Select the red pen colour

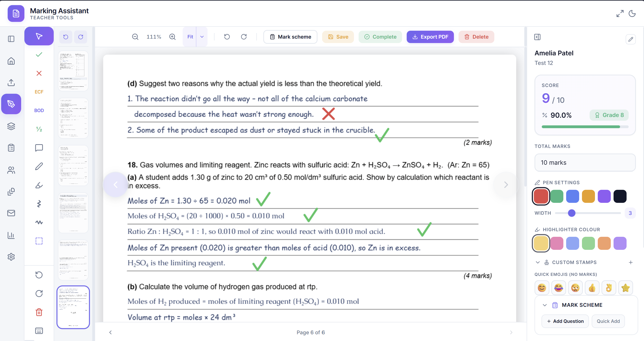click(x=541, y=196)
